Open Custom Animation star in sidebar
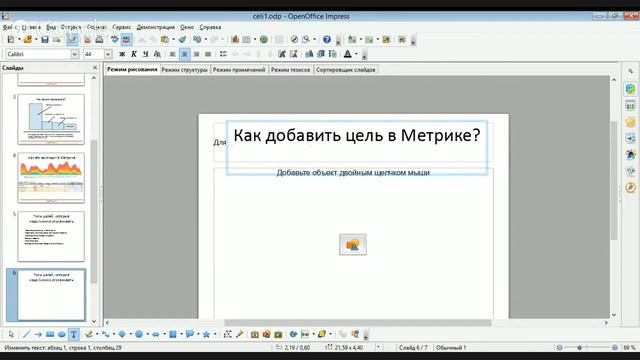 coord(631,122)
